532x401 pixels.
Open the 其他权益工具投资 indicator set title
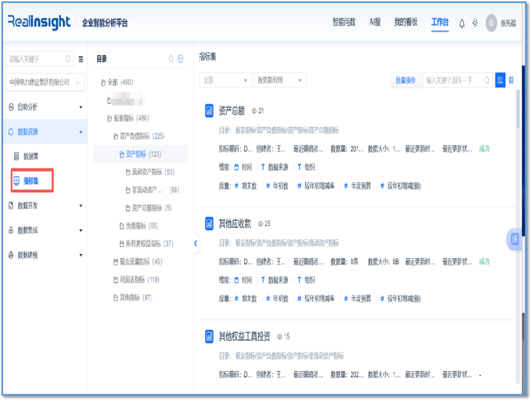click(x=244, y=337)
